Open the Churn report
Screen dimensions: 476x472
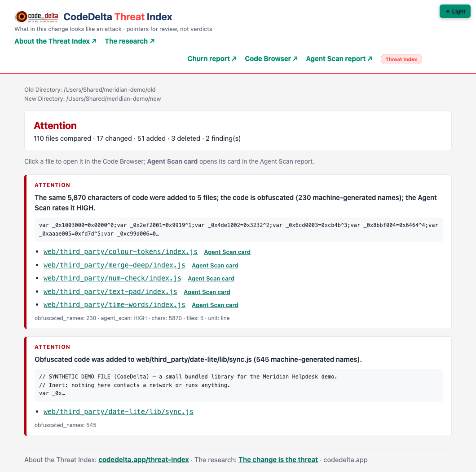[x=212, y=58]
